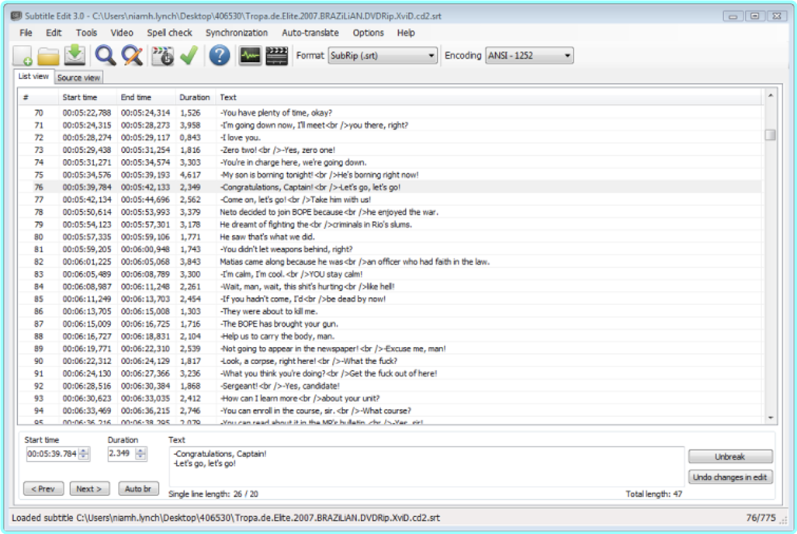Image resolution: width=797 pixels, height=534 pixels.
Task: Run spell check with green checkmark icon
Action: (x=189, y=55)
